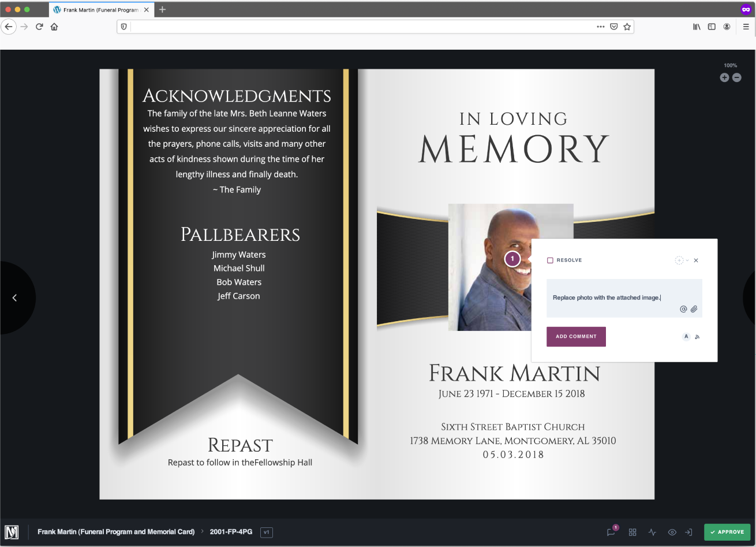Go back in browser history
This screenshot has height=547, width=756.
click(8, 27)
